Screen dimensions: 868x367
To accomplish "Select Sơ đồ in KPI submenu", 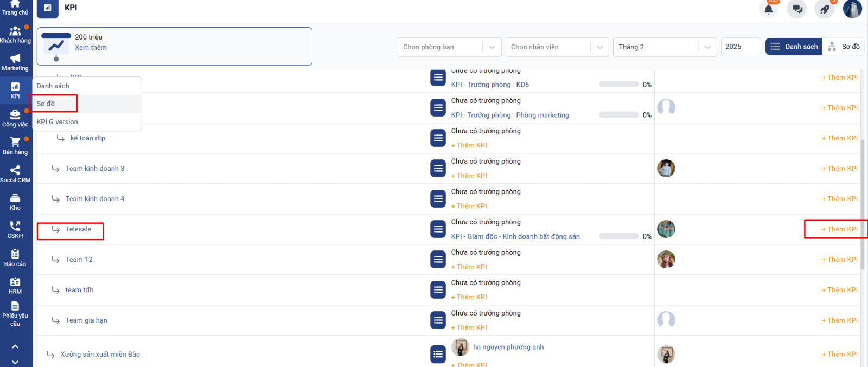I will [x=46, y=104].
